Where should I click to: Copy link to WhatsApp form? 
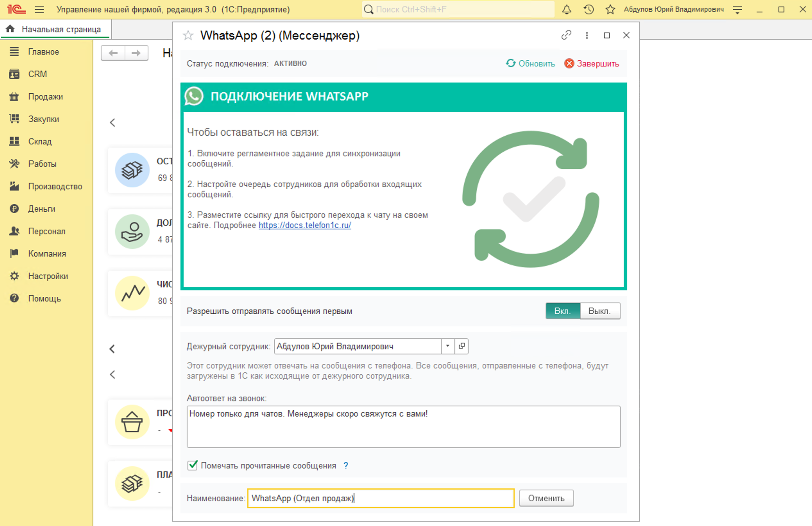point(566,35)
